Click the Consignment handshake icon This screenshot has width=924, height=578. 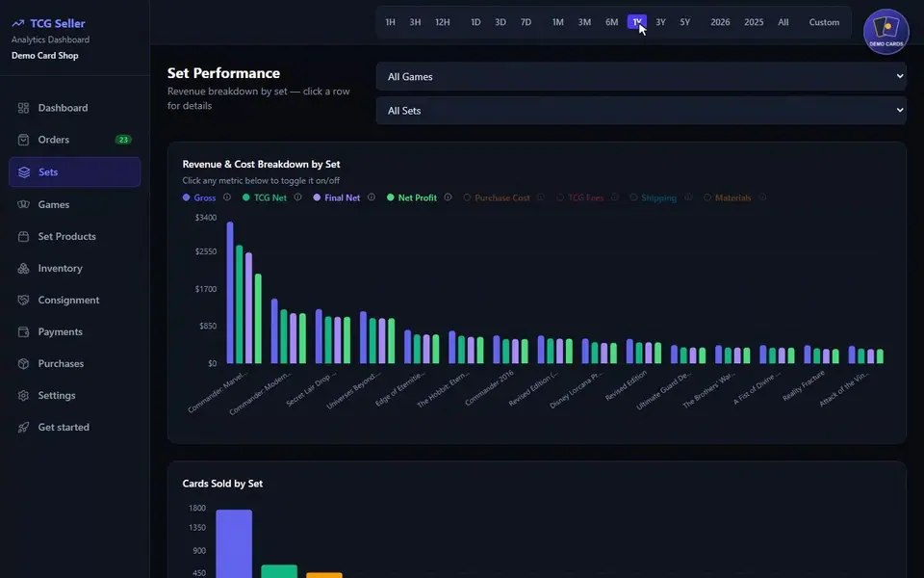point(23,301)
